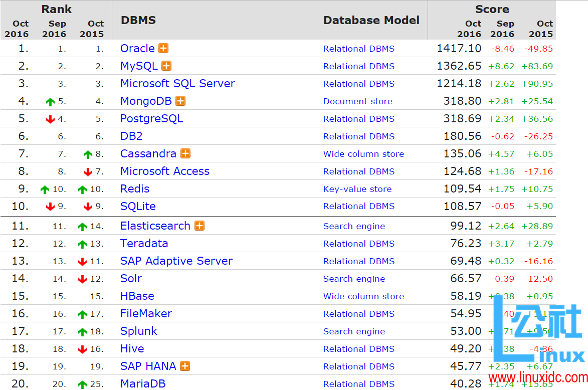This screenshot has width=588, height=390.
Task: Open the Key-value store link beside Redis
Action: (357, 189)
